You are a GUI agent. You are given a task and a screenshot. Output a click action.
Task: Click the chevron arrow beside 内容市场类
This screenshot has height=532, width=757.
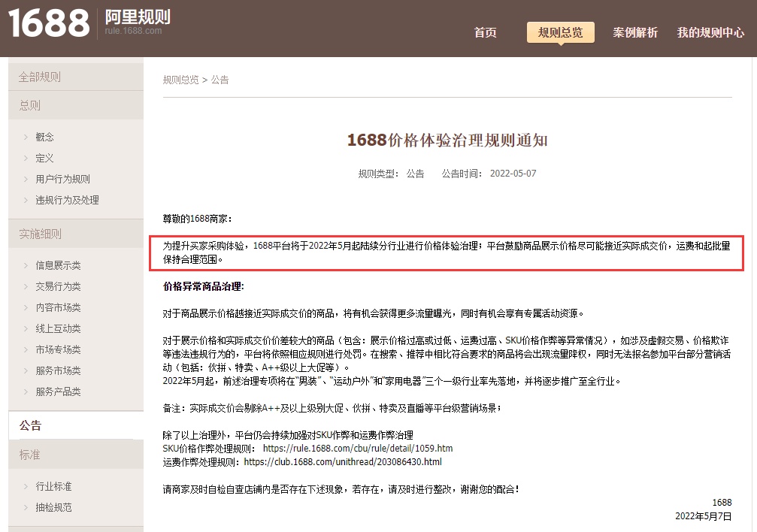click(26, 307)
